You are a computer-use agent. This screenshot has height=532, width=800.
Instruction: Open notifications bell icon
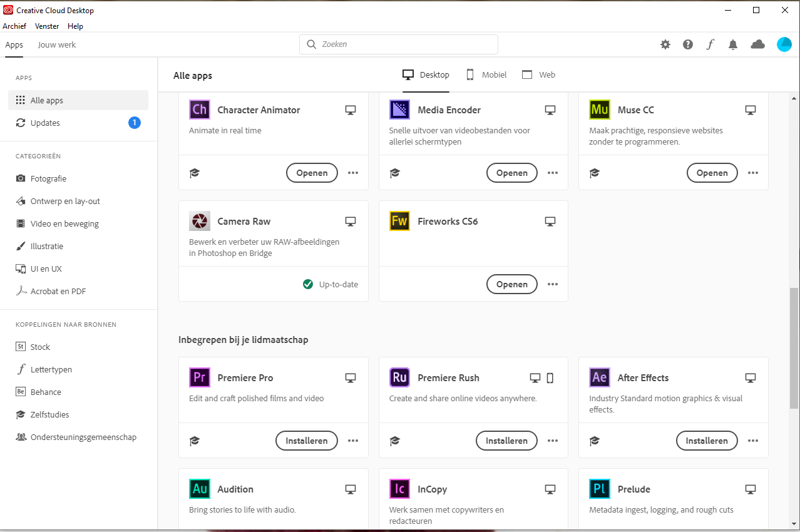pos(733,44)
